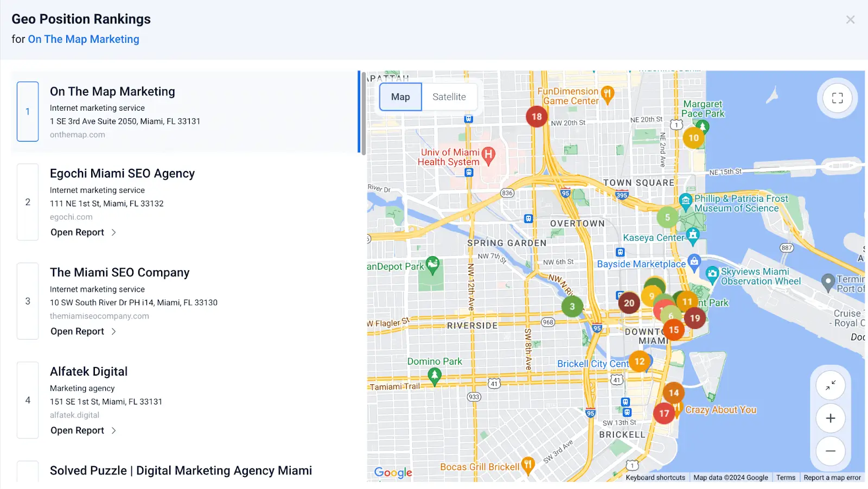Click the Skyviews Miami Observation Wheel pin
Image resolution: width=868 pixels, height=489 pixels.
712,275
